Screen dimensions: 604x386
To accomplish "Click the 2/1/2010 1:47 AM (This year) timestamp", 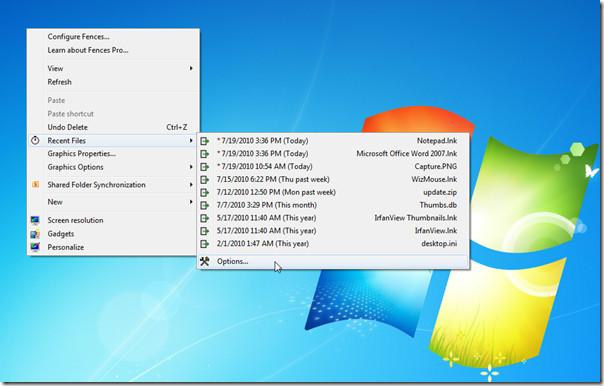I will click(x=263, y=243).
